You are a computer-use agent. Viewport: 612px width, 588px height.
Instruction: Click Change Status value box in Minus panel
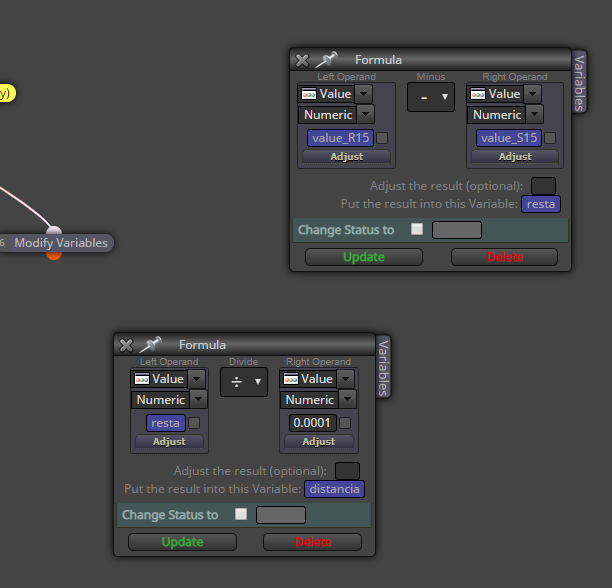pyautogui.click(x=457, y=230)
